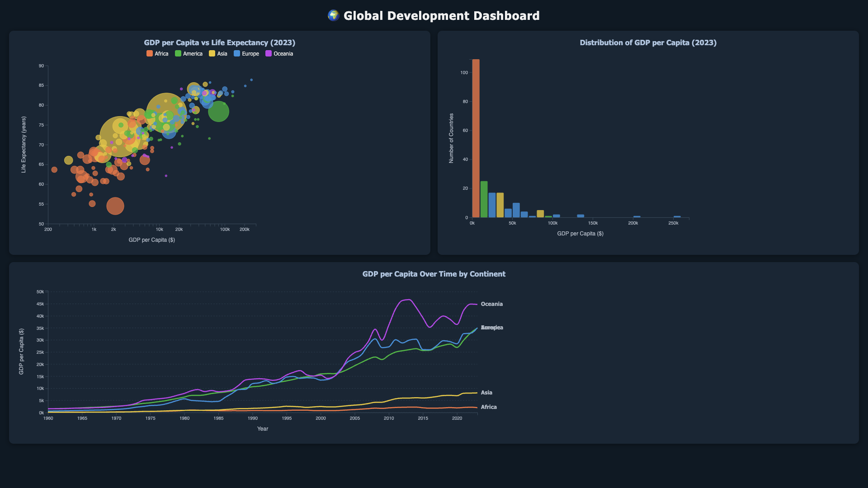
Task: Click the 'Year' axis label on line chart
Action: 263,429
